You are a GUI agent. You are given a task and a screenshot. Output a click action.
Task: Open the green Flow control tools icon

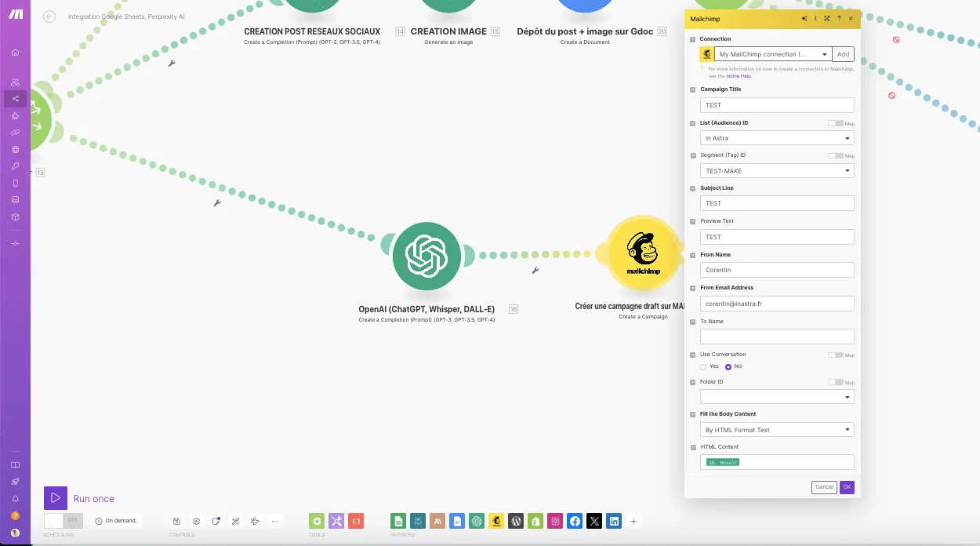coord(317,521)
